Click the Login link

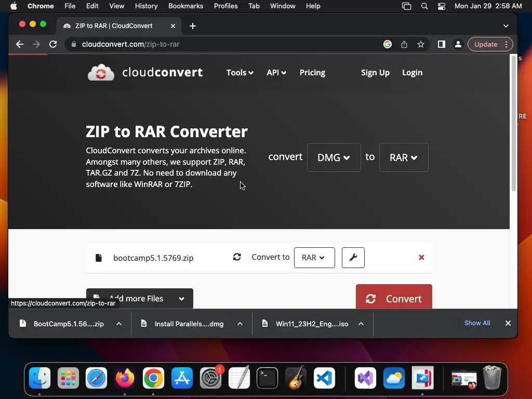pyautogui.click(x=412, y=73)
